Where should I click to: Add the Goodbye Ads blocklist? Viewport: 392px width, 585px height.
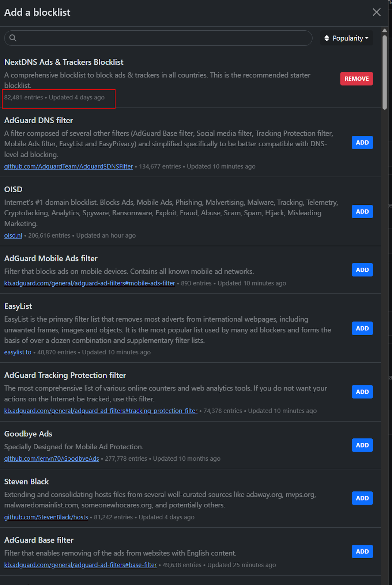click(362, 445)
